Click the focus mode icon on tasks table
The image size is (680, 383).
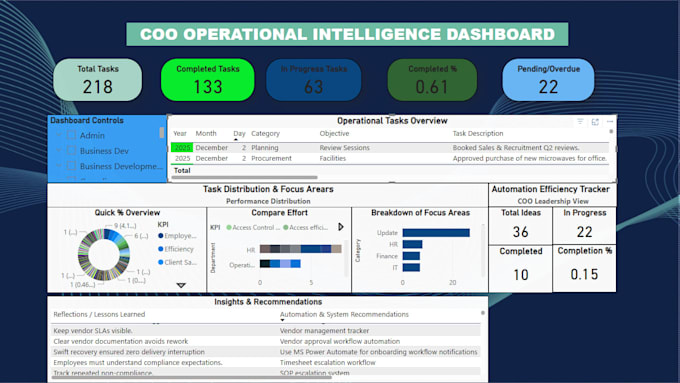[595, 122]
